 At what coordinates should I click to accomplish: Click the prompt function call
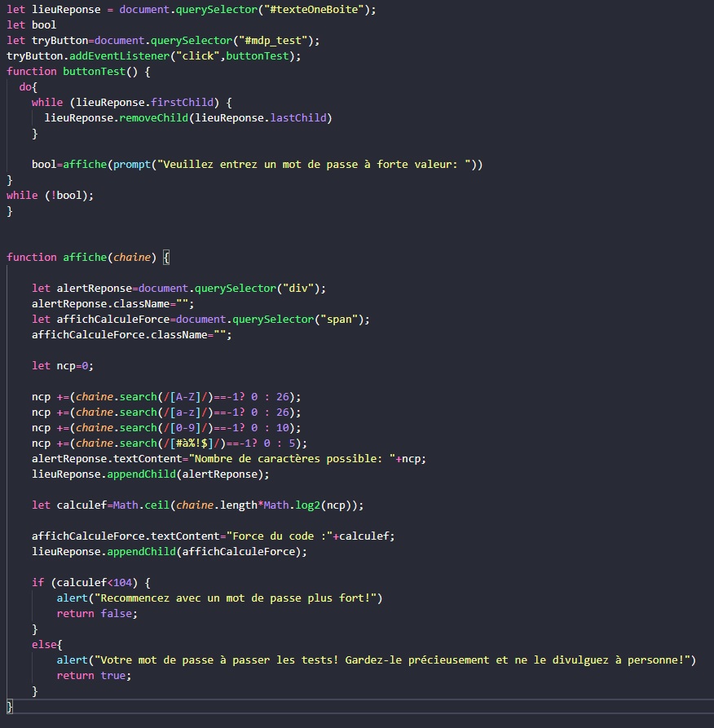pyautogui.click(x=131, y=165)
